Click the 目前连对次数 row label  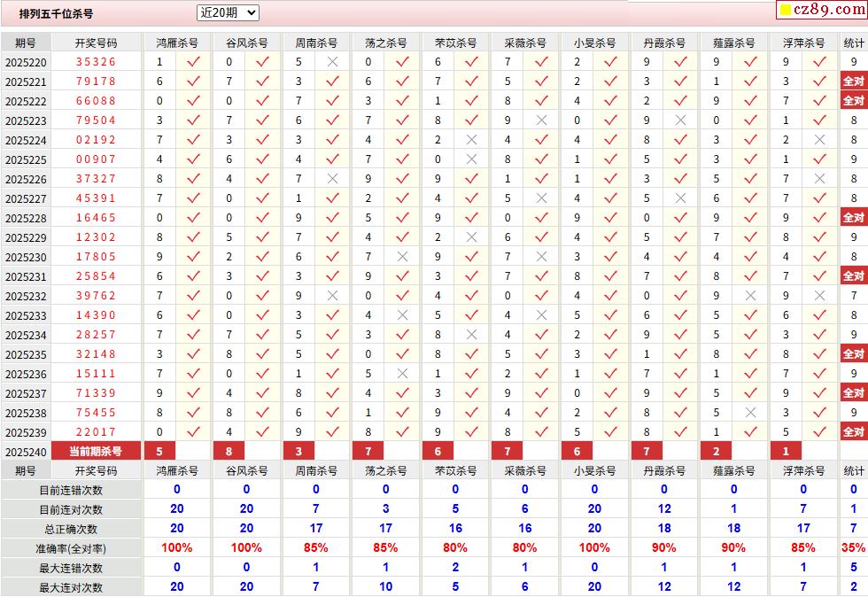71,509
